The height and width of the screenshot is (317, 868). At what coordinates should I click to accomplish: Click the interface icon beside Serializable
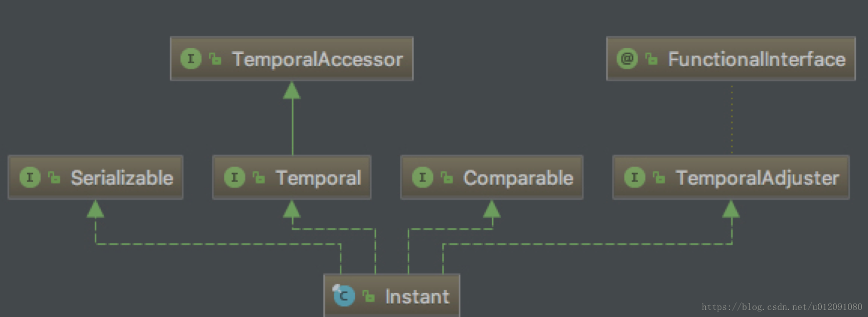(x=30, y=178)
